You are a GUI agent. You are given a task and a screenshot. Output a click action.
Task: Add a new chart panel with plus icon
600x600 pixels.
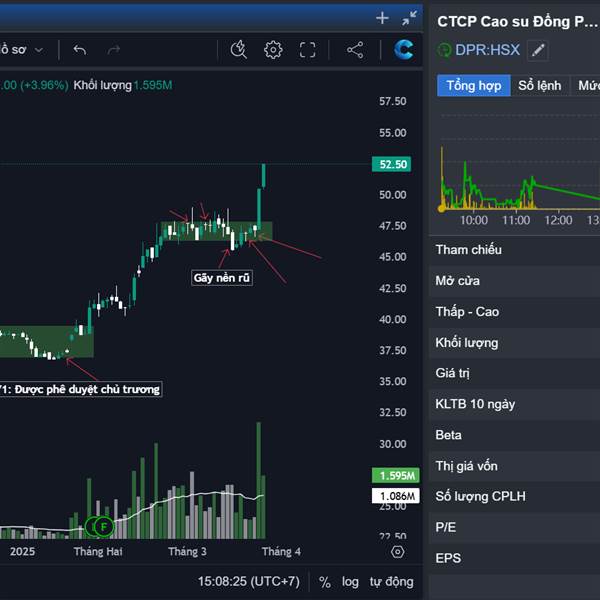pos(382,18)
